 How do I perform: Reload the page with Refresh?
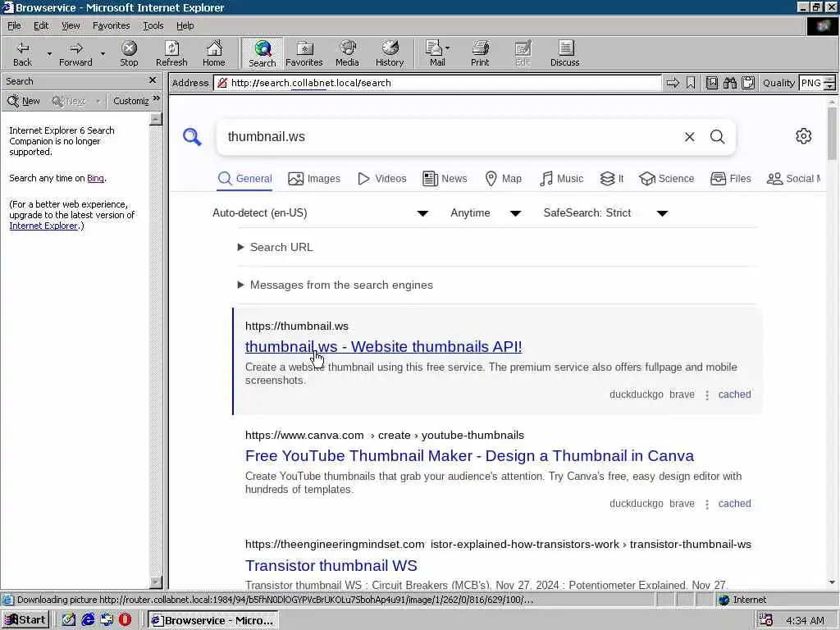point(171,53)
